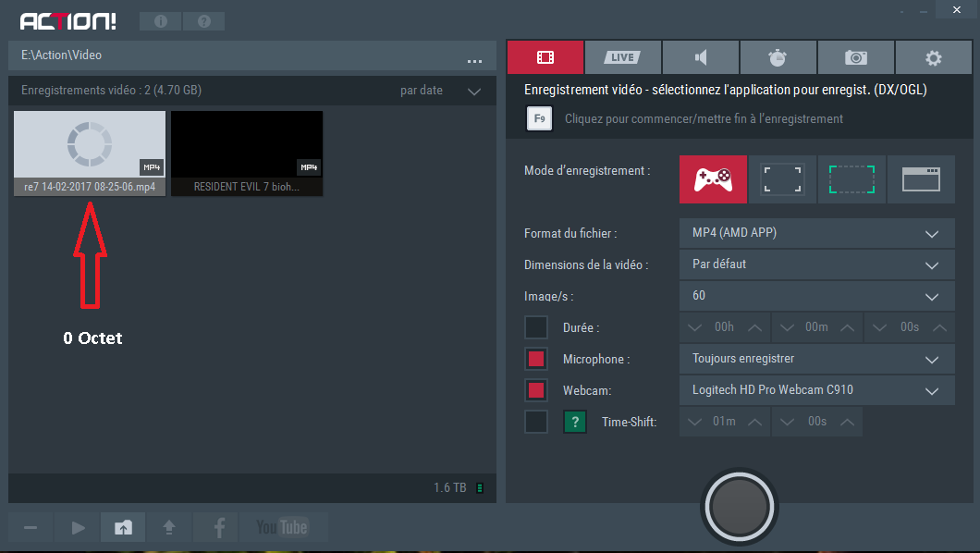Select the region recording mode

click(851, 179)
